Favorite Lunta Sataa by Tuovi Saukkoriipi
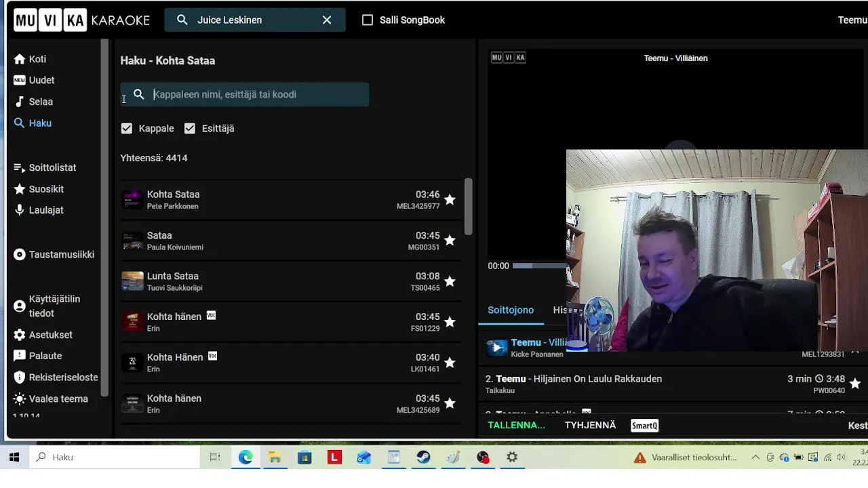The height and width of the screenshot is (488, 868). click(x=450, y=281)
